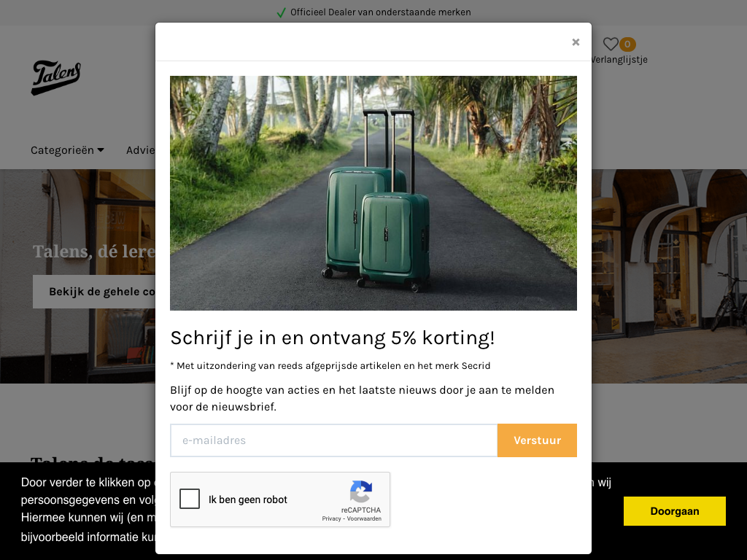Tick the 'Ik ben geen robot' checkbox
The image size is (747, 560).
(190, 499)
